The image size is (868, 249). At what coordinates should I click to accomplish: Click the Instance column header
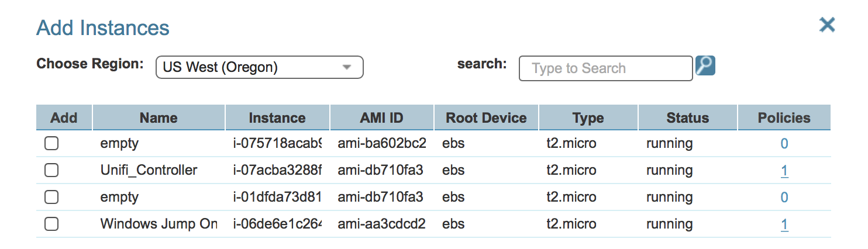(277, 117)
